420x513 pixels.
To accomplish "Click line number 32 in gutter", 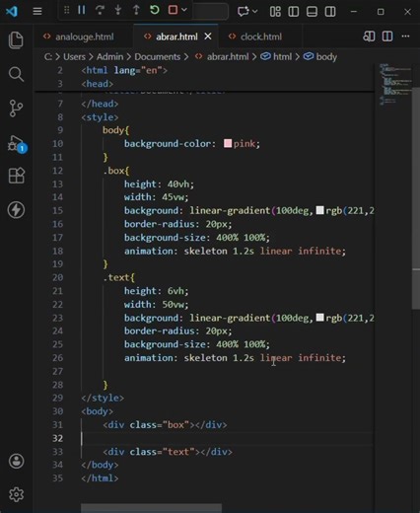I will coord(57,438).
